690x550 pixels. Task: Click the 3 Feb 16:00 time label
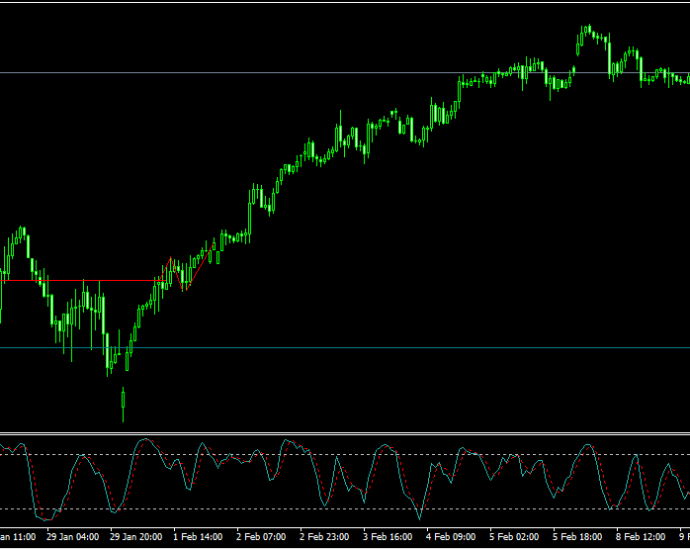tap(388, 537)
